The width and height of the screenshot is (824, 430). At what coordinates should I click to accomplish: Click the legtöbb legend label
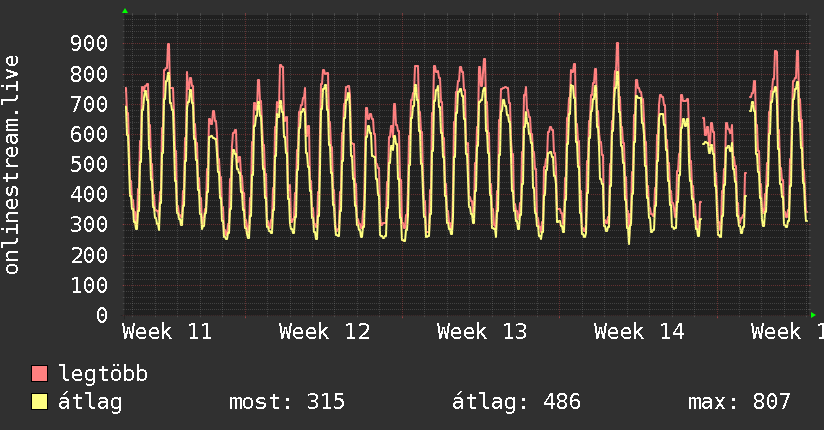pos(103,374)
